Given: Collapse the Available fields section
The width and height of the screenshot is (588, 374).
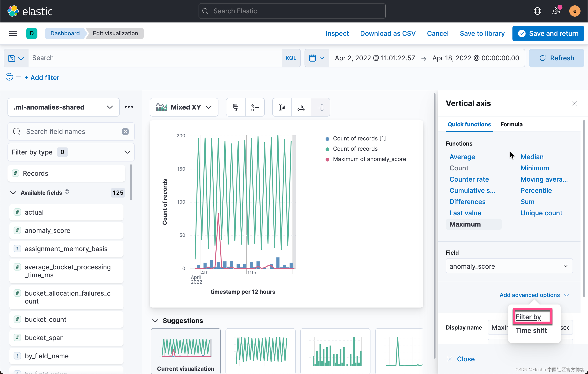Looking at the screenshot, I should pos(13,192).
